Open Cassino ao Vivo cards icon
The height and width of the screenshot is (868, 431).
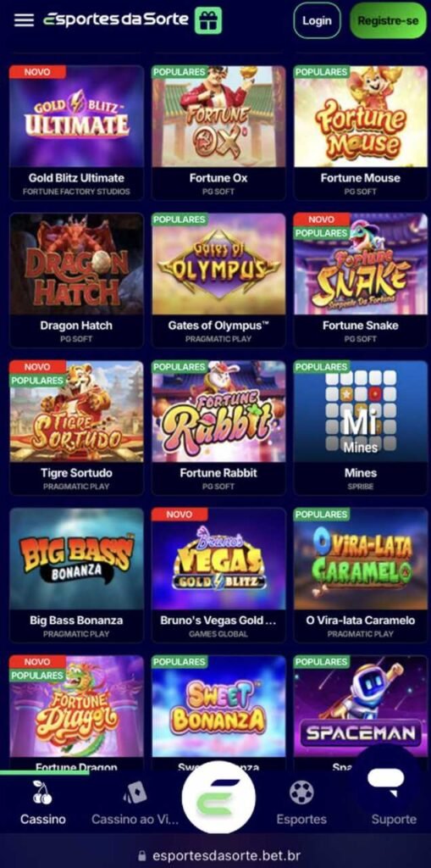coord(135,793)
